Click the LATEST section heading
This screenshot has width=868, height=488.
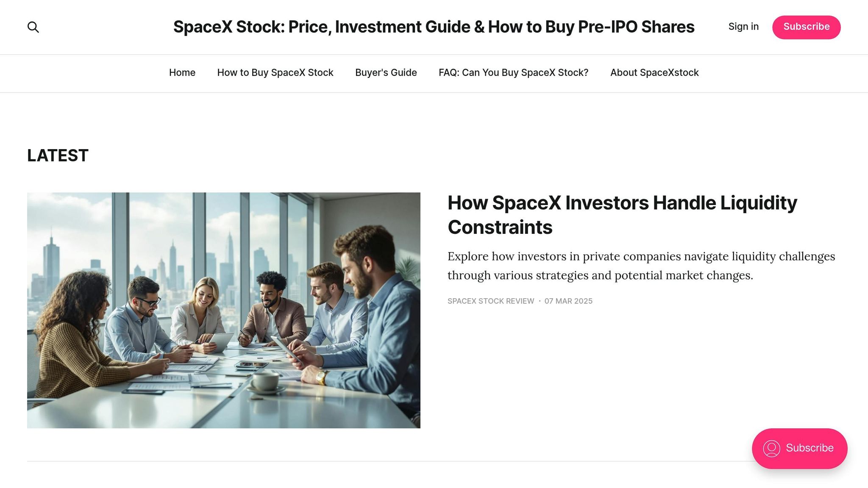click(x=57, y=155)
